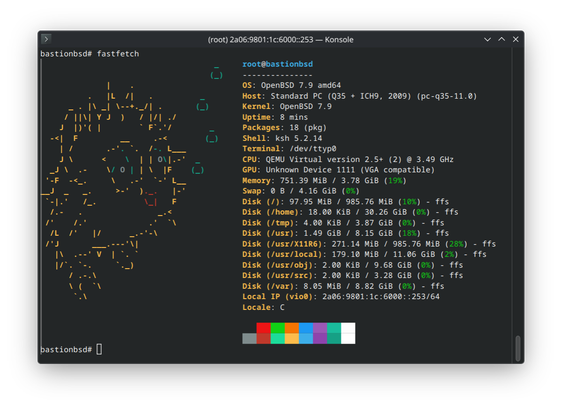Click the terminal vertical scrollbar handle
This screenshot has width=562, height=409.
[x=518, y=348]
